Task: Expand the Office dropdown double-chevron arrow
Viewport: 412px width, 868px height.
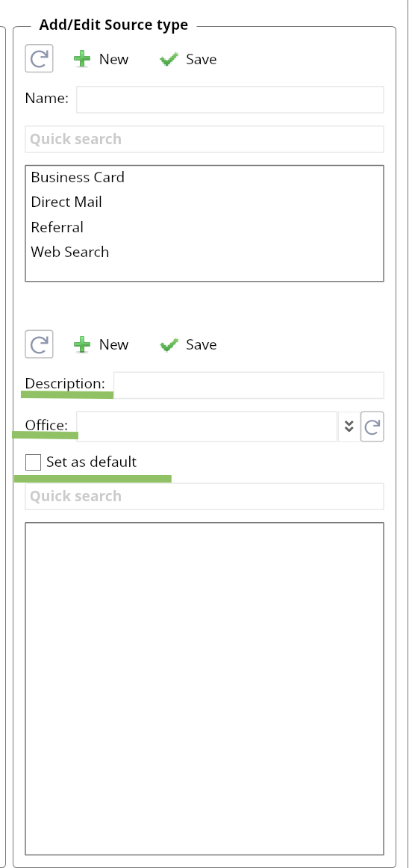Action: [349, 427]
